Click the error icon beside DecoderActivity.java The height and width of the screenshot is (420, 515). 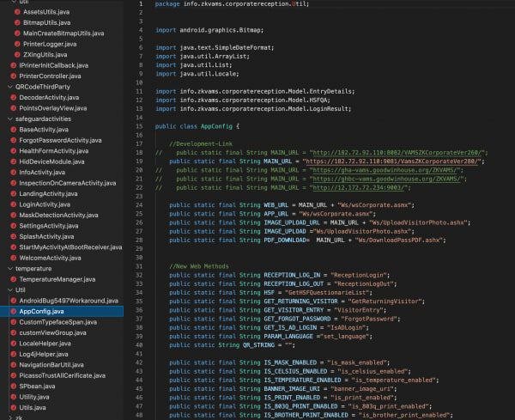point(13,97)
